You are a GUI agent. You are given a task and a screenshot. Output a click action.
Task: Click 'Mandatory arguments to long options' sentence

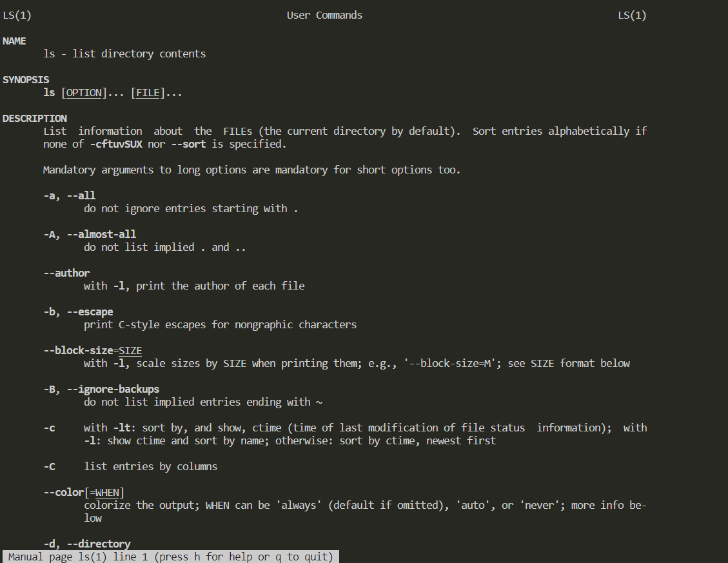coord(251,170)
